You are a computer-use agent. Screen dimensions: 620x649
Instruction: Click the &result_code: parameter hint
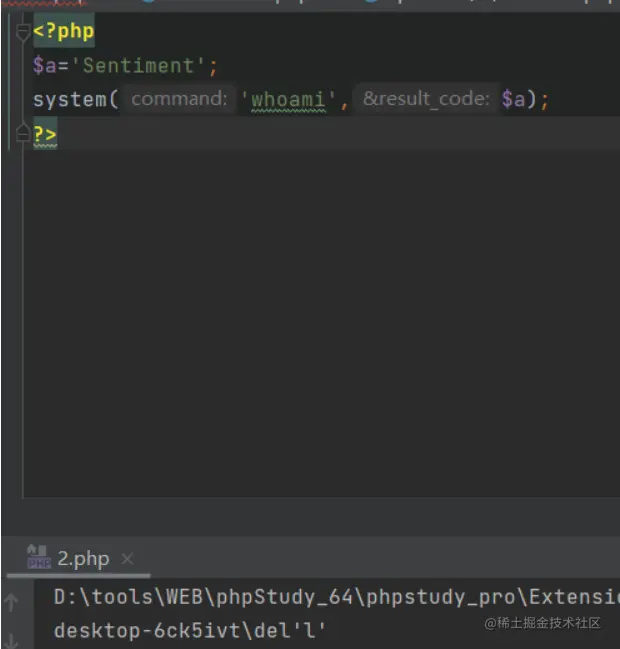pyautogui.click(x=426, y=99)
